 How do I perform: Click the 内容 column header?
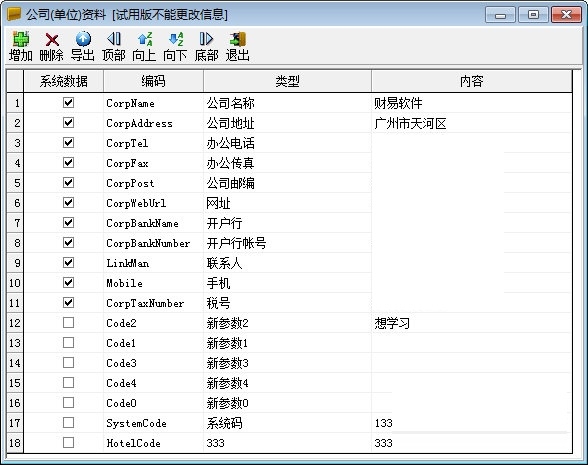click(471, 81)
